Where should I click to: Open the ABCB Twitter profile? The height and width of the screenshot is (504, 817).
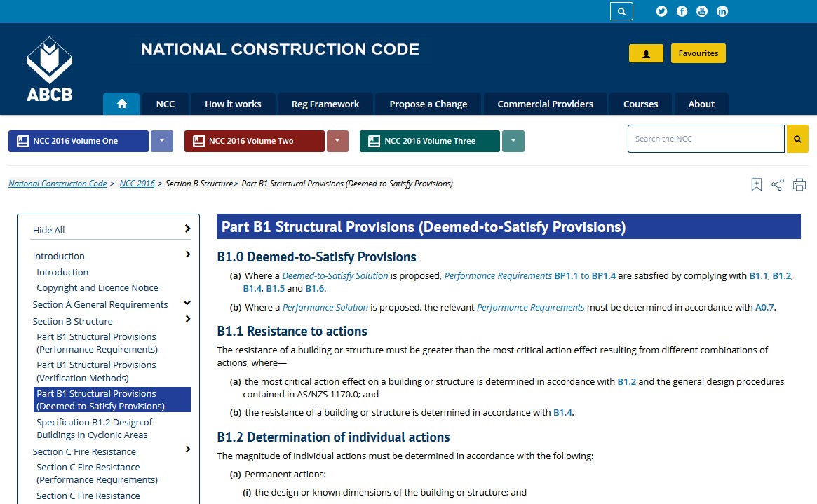point(661,11)
